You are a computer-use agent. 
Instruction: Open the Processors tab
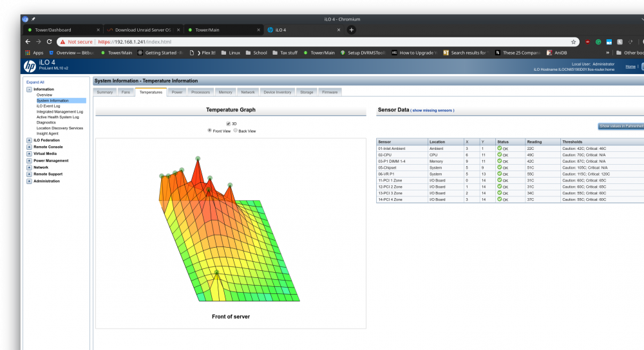point(200,92)
